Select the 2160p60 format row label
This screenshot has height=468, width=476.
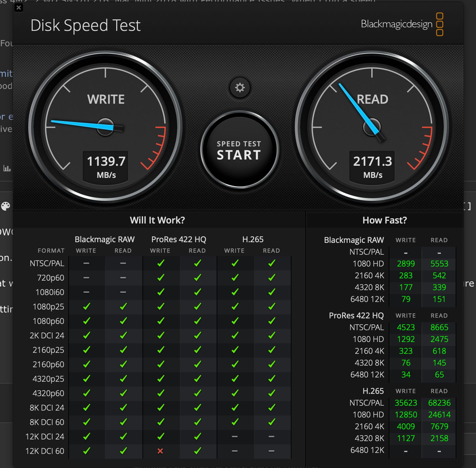point(48,365)
